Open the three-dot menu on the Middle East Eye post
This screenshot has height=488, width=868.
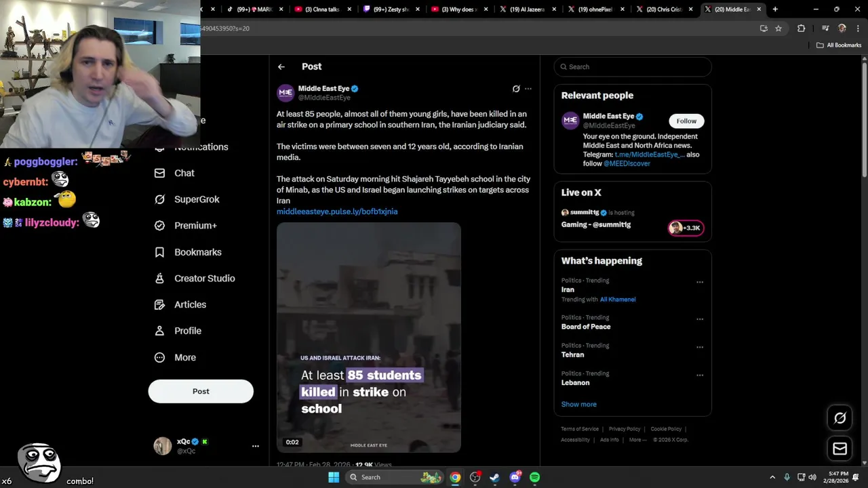click(528, 89)
